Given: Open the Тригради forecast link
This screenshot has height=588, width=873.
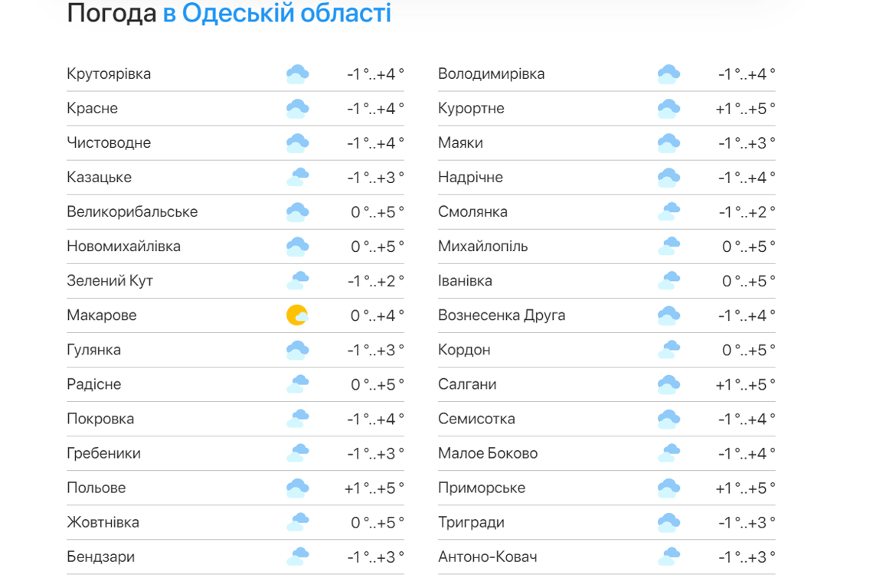Looking at the screenshot, I should pos(471,522).
